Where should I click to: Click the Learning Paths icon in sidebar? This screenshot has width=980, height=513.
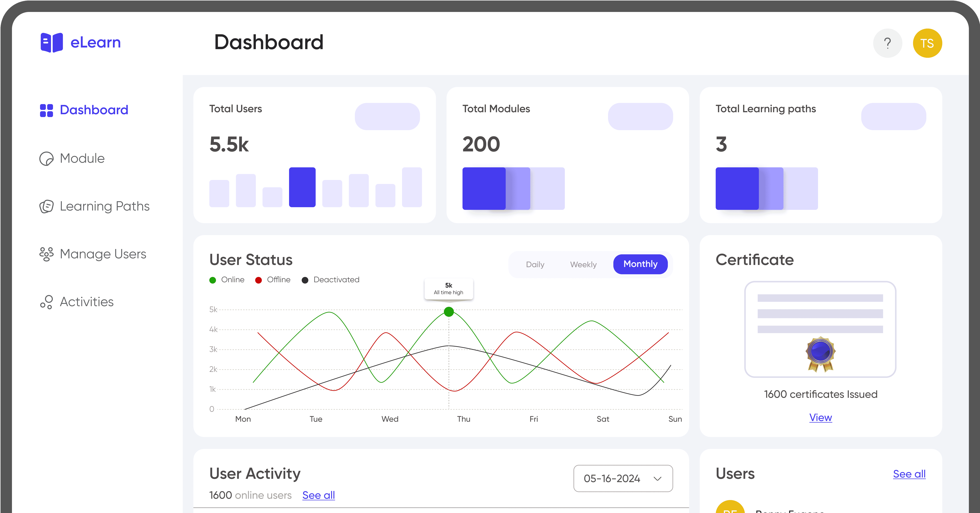click(46, 207)
